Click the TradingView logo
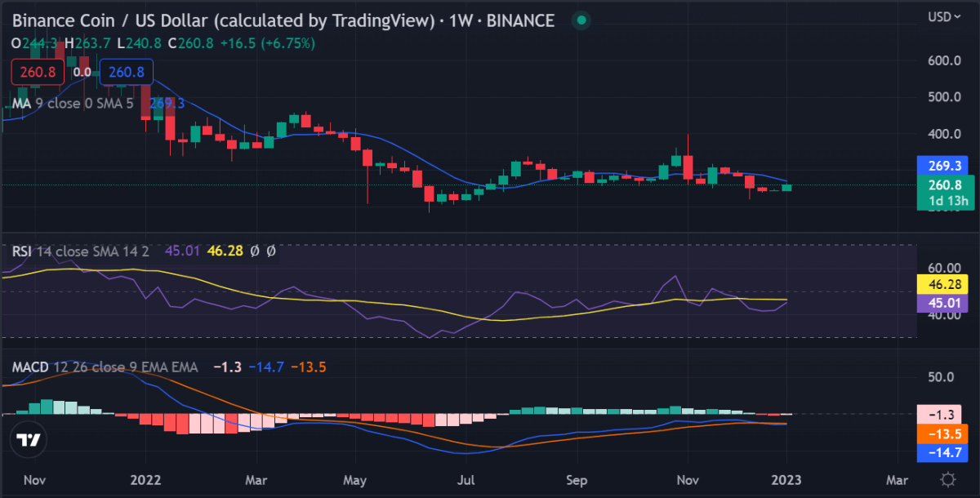 [x=29, y=440]
